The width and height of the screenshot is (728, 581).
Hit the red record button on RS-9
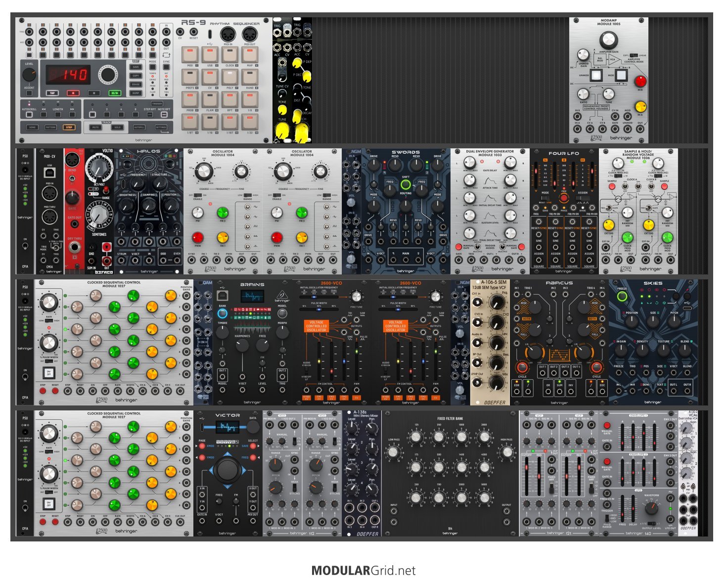[73, 93]
